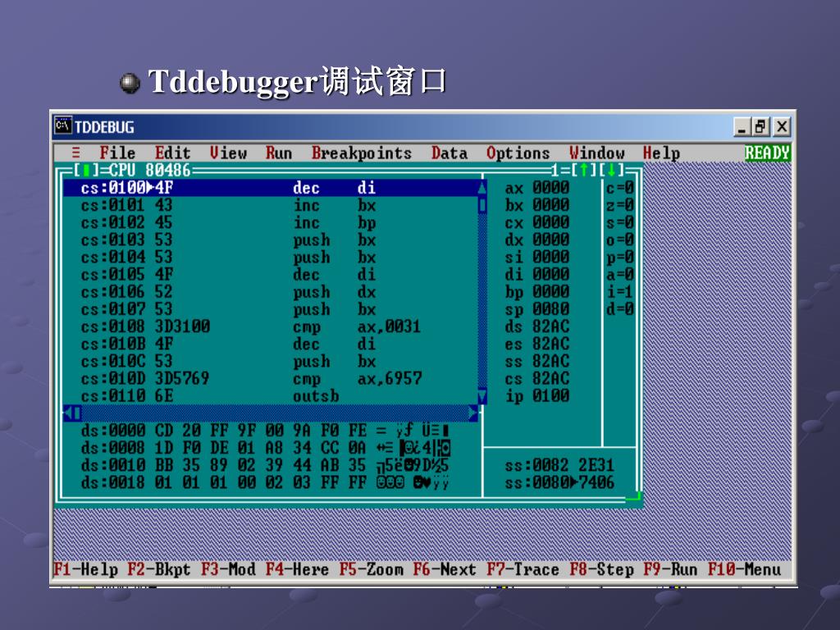The width and height of the screenshot is (840, 630).
Task: Select stack entry ss:0082 2E31
Action: [x=559, y=465]
